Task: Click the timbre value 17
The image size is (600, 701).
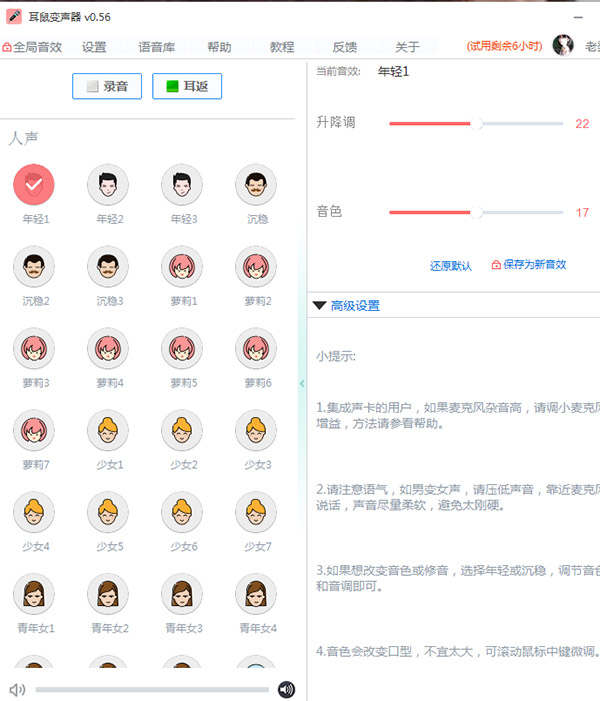Action: [x=582, y=212]
